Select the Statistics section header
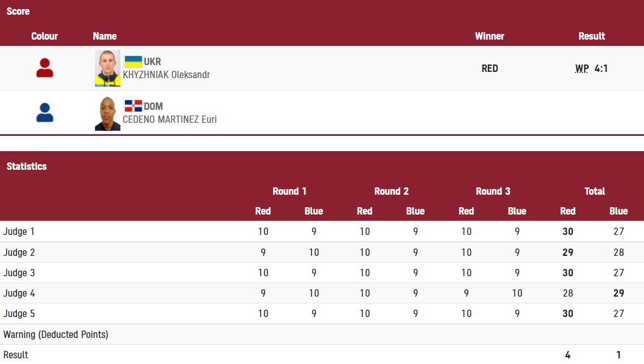Screen dimensions: 644x364 point(27,166)
